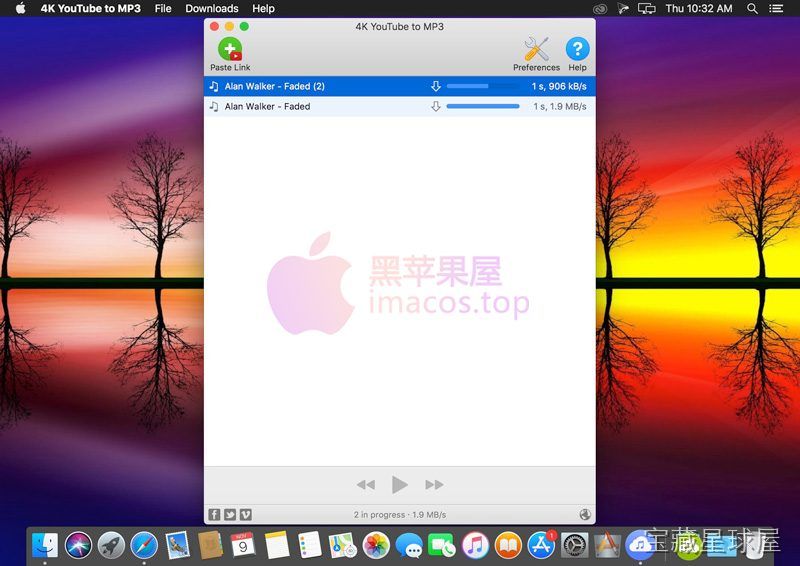
Task: Click the '1 s, 906 kB/s' speed text
Action: (559, 86)
